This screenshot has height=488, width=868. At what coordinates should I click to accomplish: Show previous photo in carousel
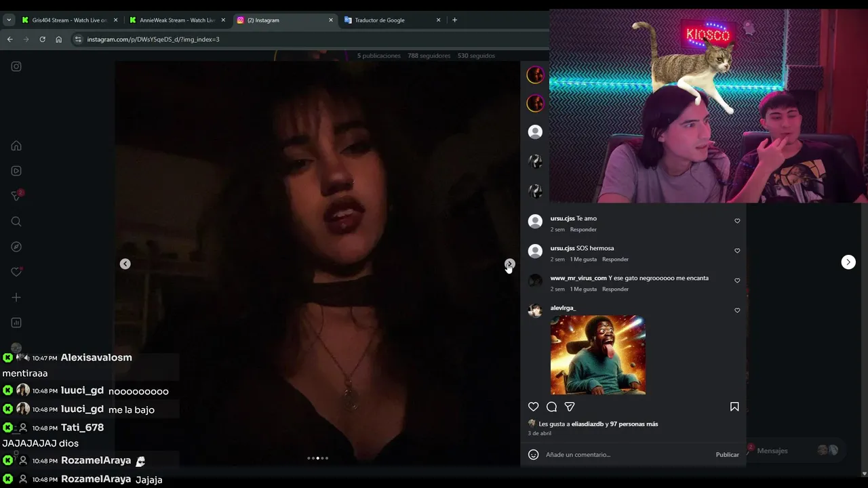click(125, 264)
